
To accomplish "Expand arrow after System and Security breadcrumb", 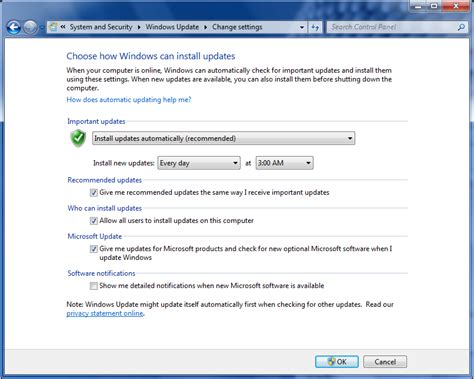I will 139,27.
